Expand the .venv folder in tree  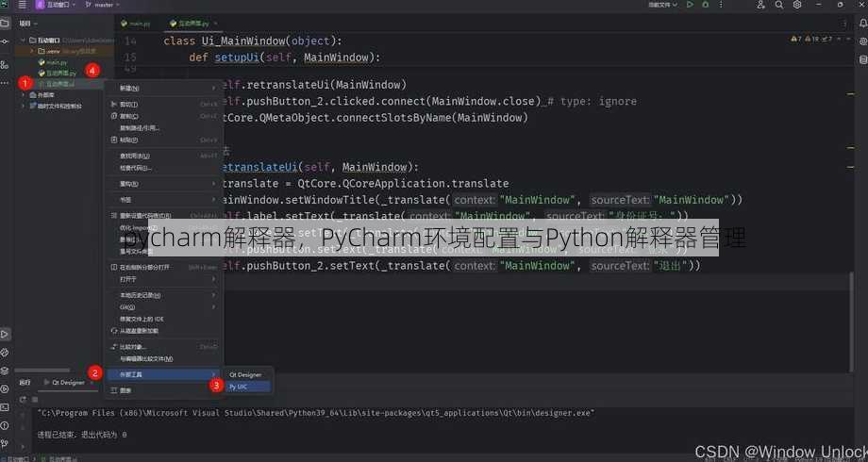(x=32, y=51)
